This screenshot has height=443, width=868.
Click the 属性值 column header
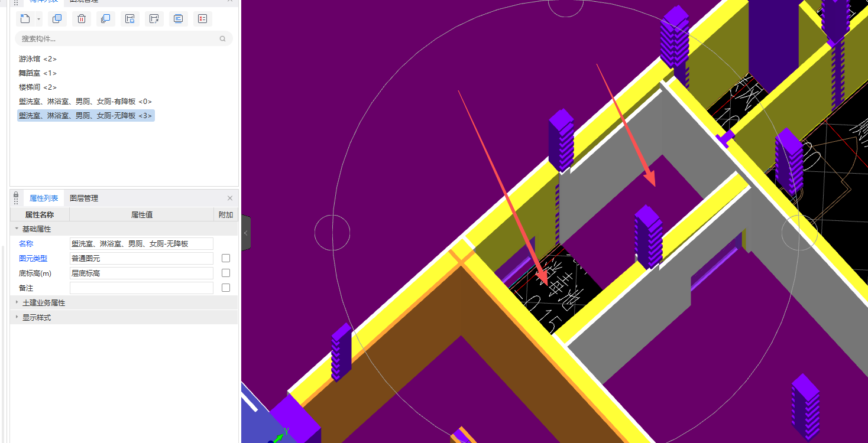[142, 215]
